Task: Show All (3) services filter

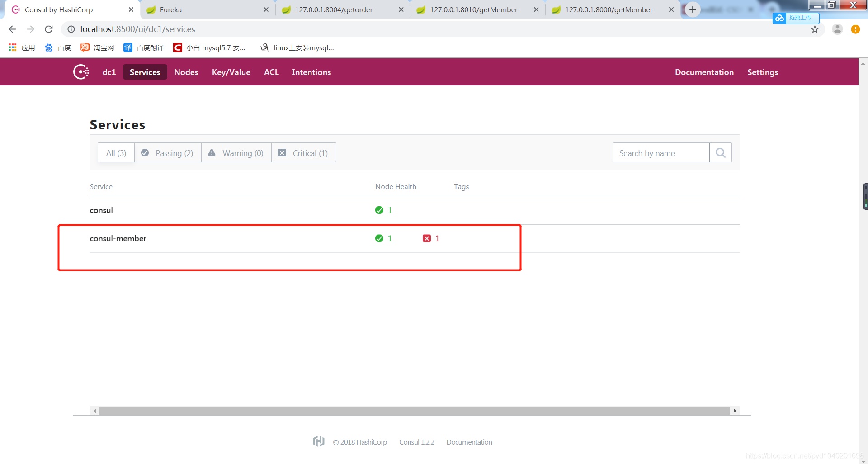Action: click(x=116, y=153)
